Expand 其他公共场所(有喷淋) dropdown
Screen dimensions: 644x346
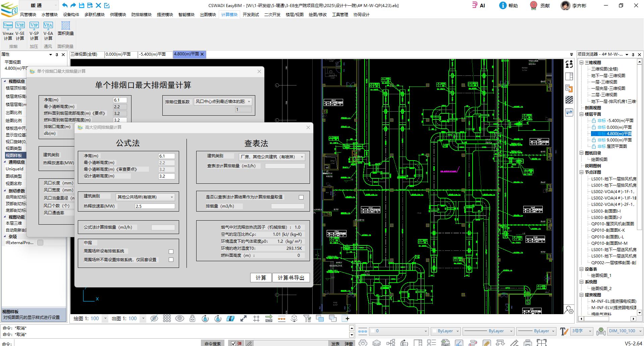point(145,197)
